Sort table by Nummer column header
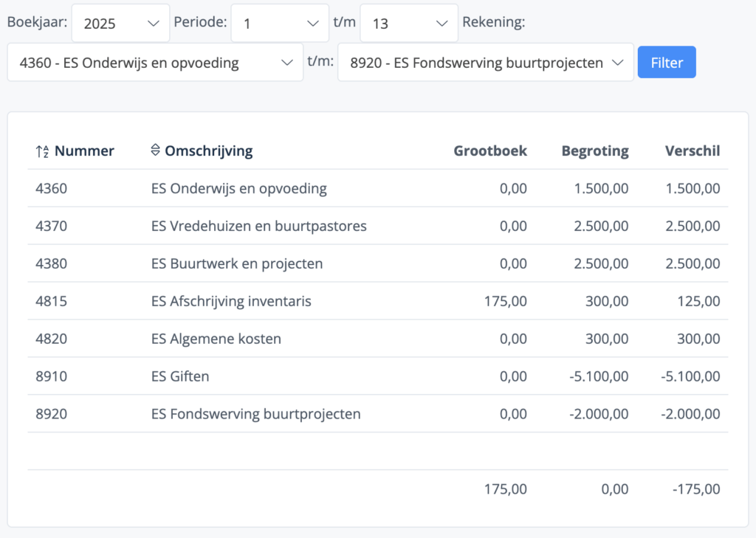The height and width of the screenshot is (538, 756). tap(84, 151)
